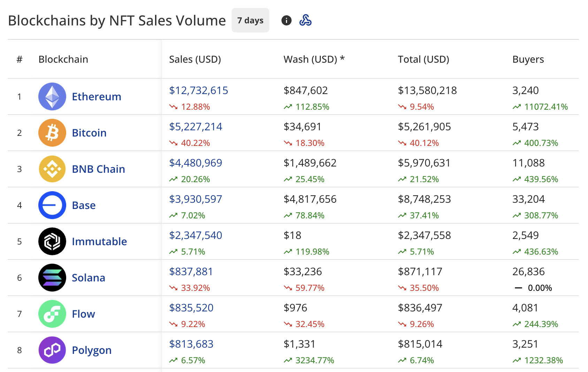Open the info icon beside the title
The image size is (588, 372).
point(286,21)
